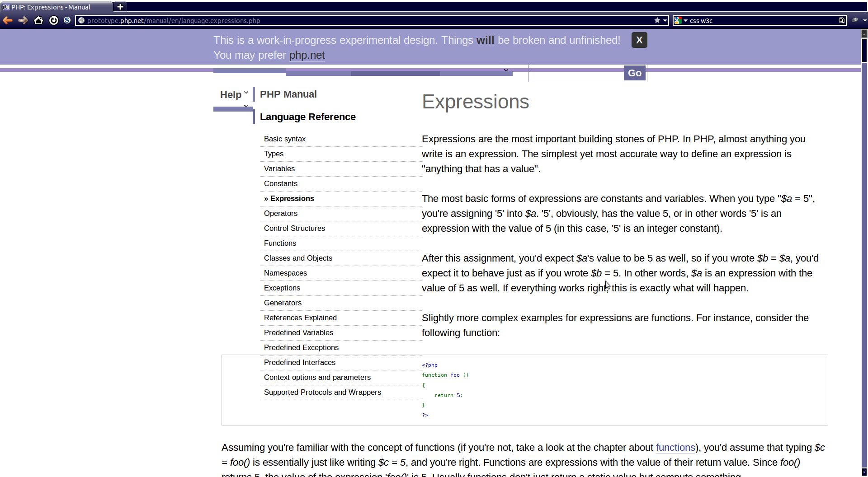This screenshot has width=868, height=477.
Task: Open Control Structures in the sidebar
Action: 294,228
